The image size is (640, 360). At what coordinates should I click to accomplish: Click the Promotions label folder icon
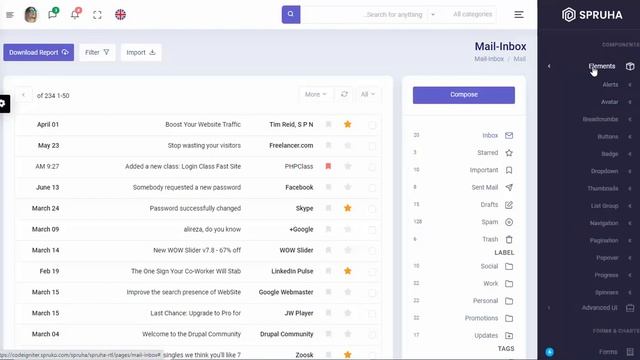(509, 318)
